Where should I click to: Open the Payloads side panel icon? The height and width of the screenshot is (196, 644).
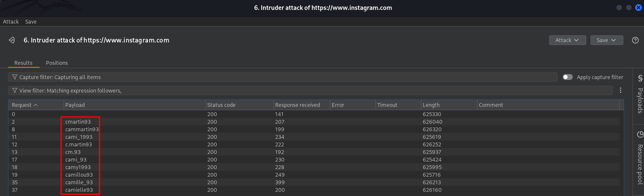640,78
